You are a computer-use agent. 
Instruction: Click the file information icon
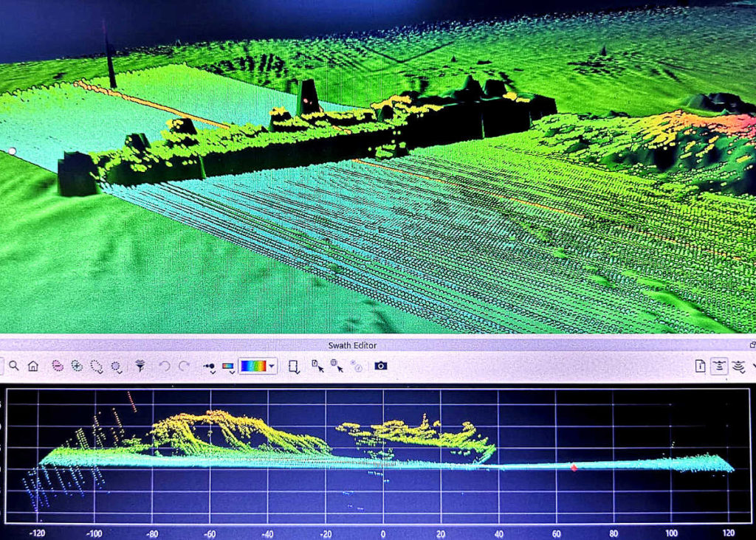coord(700,366)
